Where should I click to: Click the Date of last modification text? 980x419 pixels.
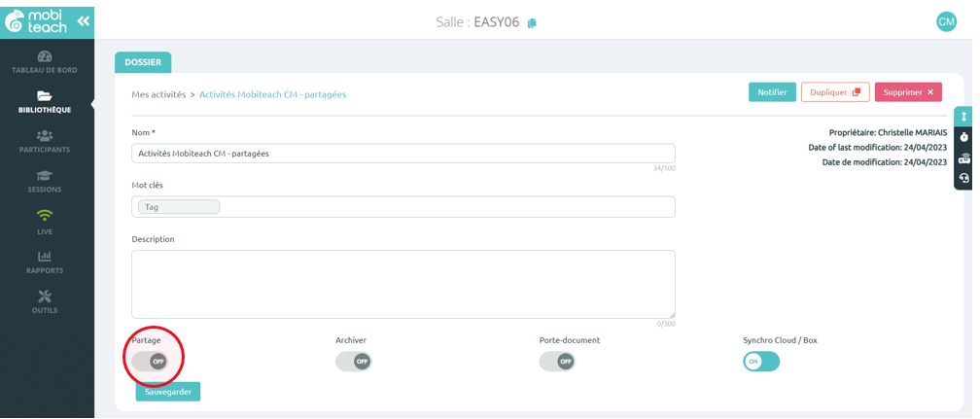click(x=878, y=148)
